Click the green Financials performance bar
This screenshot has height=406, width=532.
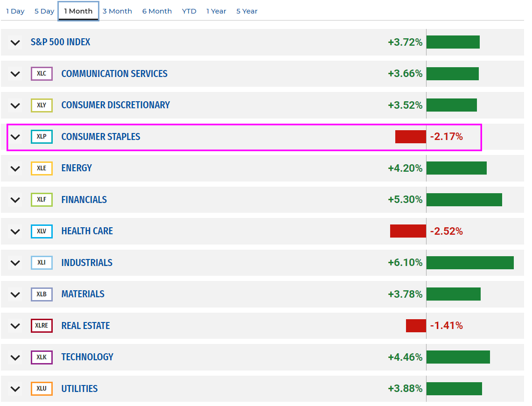(x=464, y=200)
